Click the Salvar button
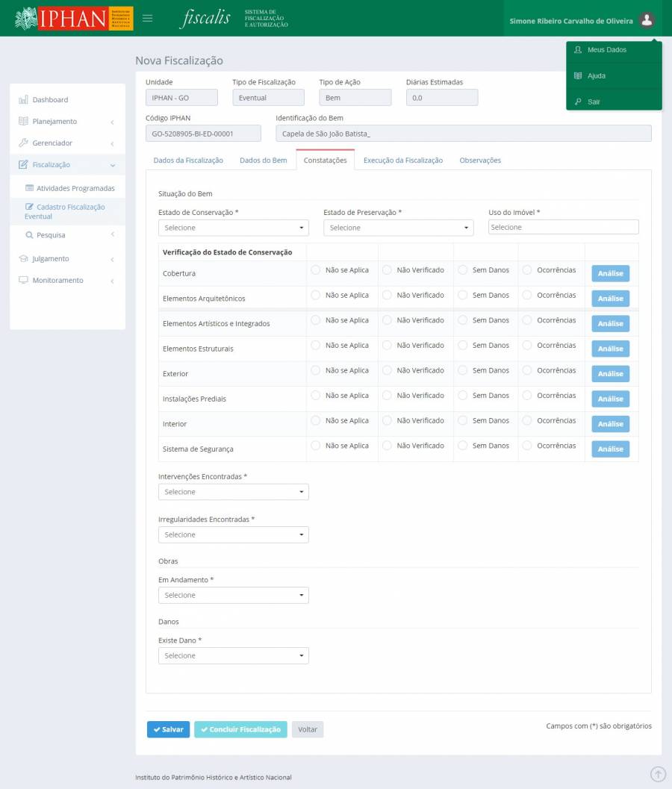 [168, 729]
